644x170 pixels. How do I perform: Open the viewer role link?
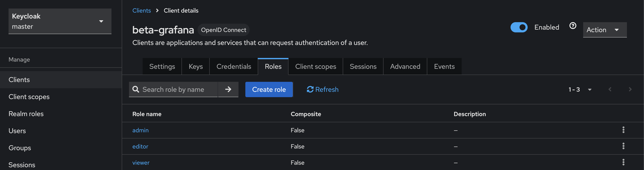[141, 163]
